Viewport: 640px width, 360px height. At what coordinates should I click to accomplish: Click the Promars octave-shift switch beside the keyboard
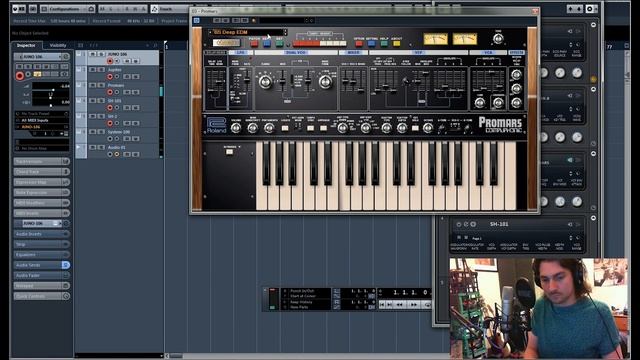[229, 151]
